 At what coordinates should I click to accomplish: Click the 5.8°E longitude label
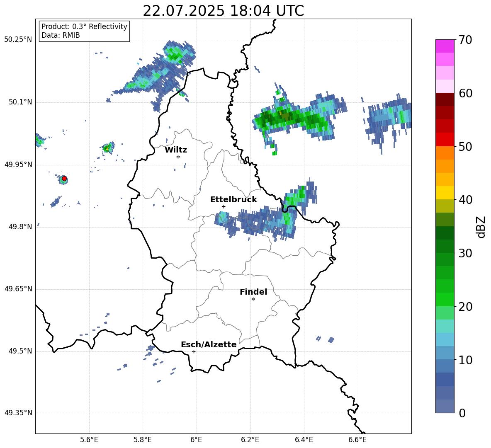pyautogui.click(x=143, y=440)
